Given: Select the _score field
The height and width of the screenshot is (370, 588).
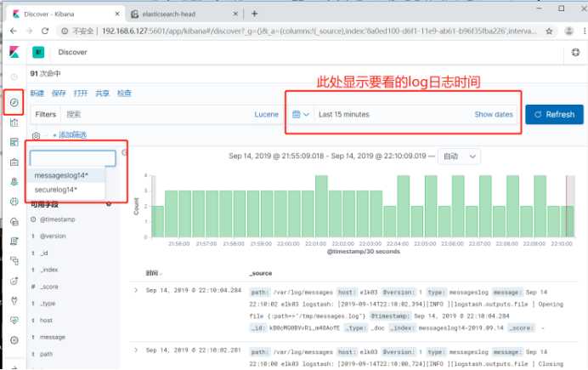Looking at the screenshot, I should tap(49, 287).
